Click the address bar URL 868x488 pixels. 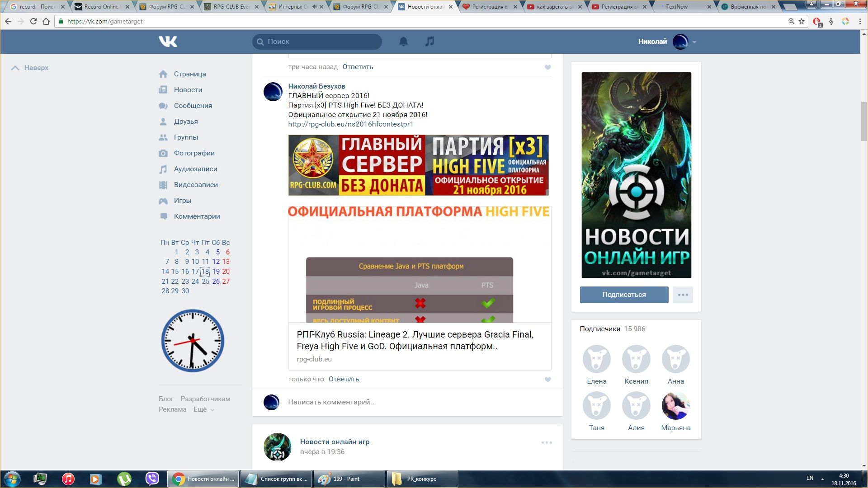point(105,21)
